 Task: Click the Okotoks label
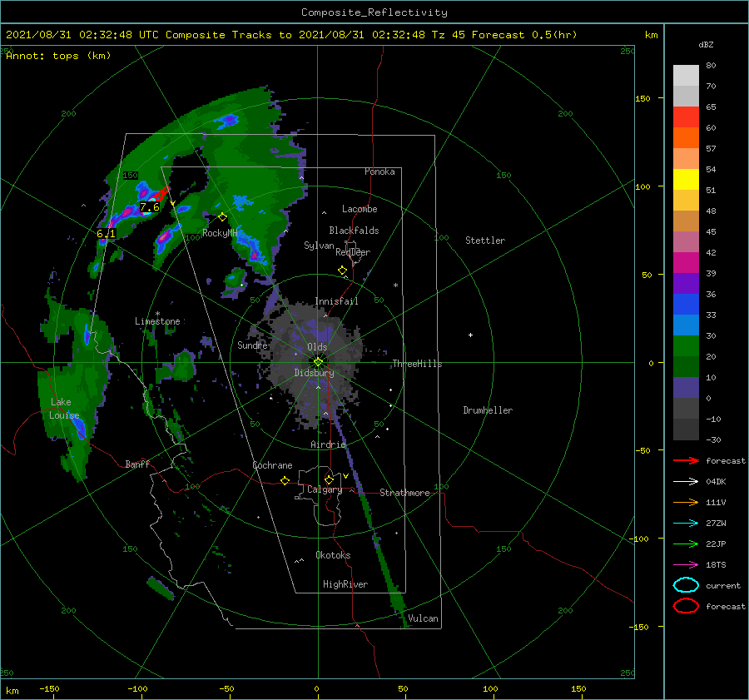pos(333,555)
